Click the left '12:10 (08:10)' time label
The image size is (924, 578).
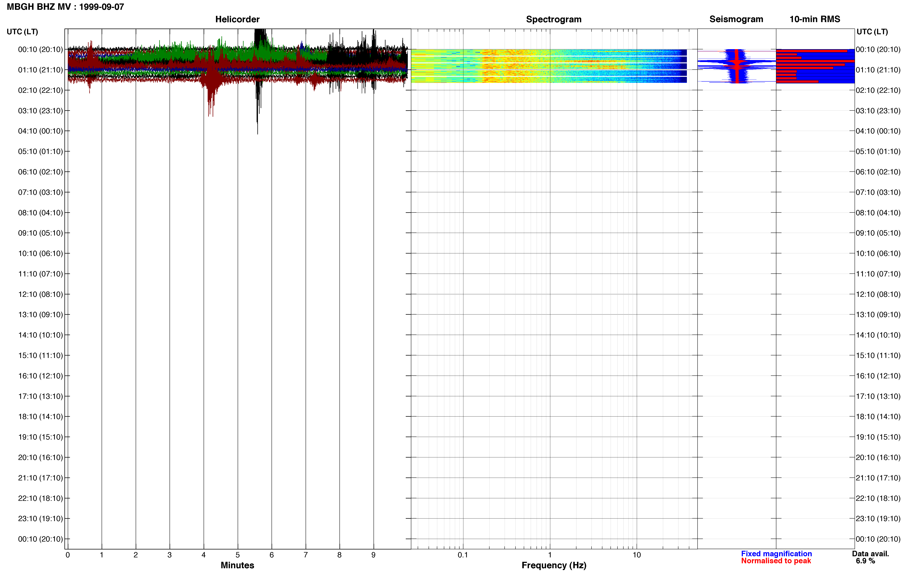click(x=41, y=294)
